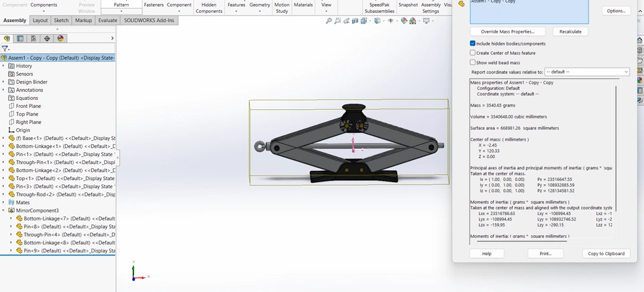This screenshot has width=644, height=292.
Task: Select Front Plane in the tree
Action: (28, 106)
